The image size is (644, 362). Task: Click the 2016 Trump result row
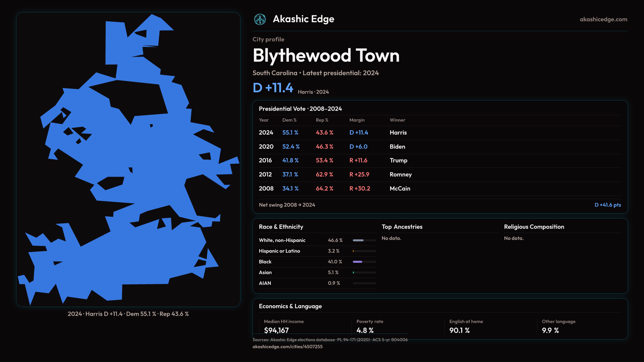click(x=335, y=161)
